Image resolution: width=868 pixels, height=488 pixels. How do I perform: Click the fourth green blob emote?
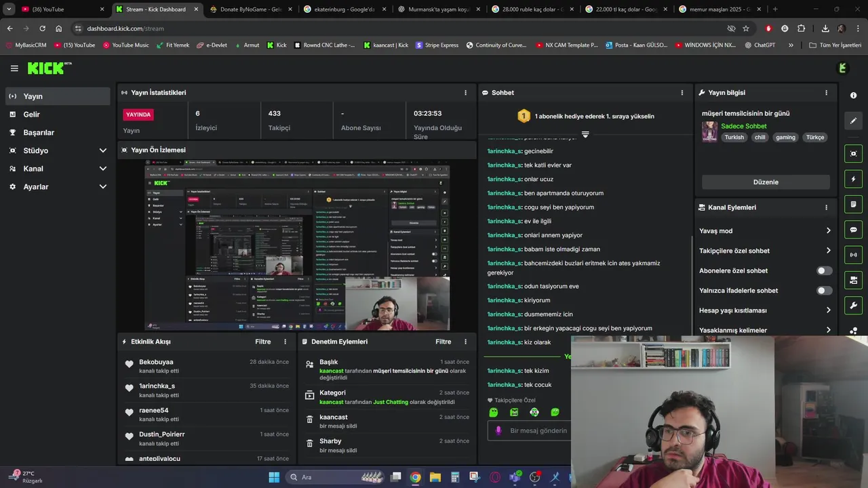(555, 412)
